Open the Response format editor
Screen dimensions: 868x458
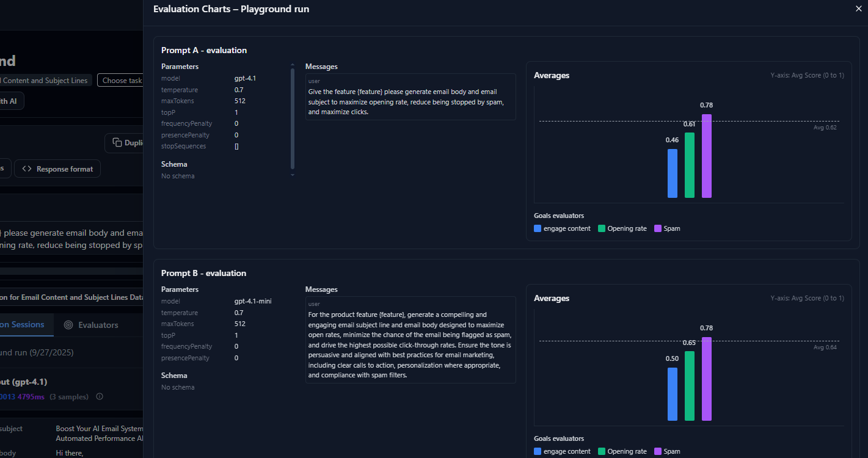57,169
